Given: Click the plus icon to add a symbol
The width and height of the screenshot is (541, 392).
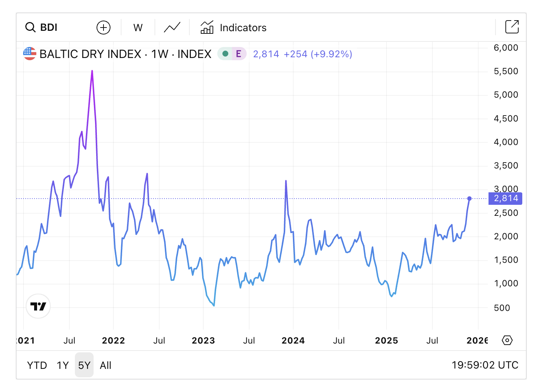Looking at the screenshot, I should coord(104,28).
